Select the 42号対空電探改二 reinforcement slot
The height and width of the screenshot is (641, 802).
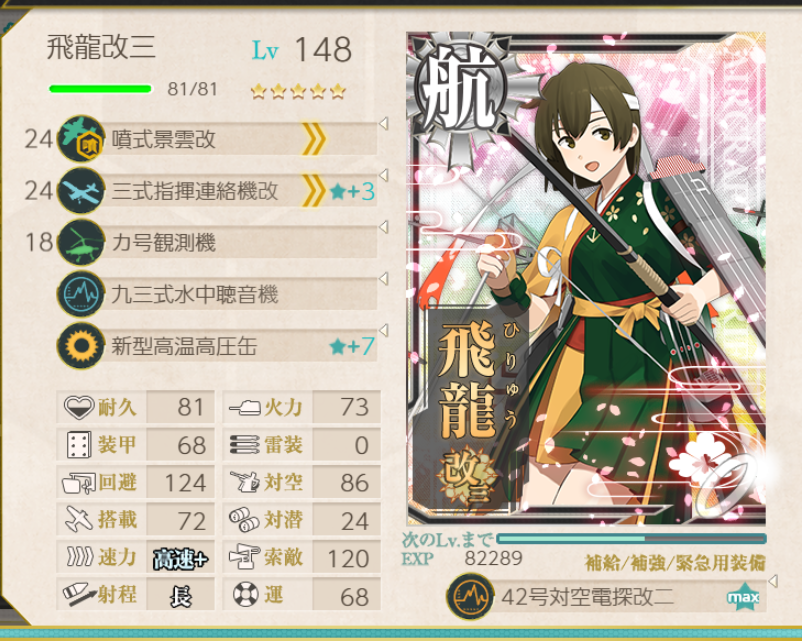pyautogui.click(x=607, y=596)
